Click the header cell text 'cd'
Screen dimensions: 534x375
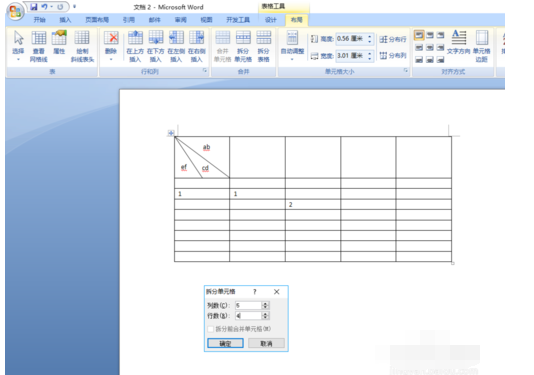point(205,168)
